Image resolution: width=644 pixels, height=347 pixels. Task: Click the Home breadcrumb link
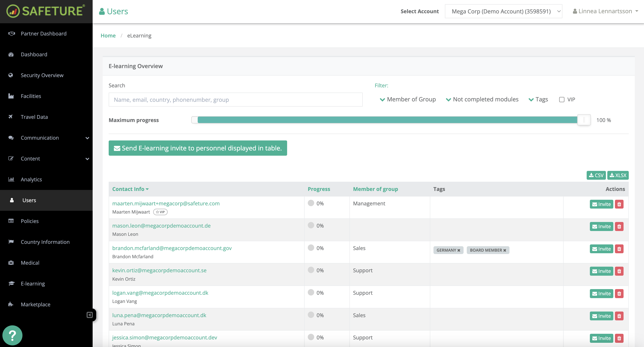[108, 35]
